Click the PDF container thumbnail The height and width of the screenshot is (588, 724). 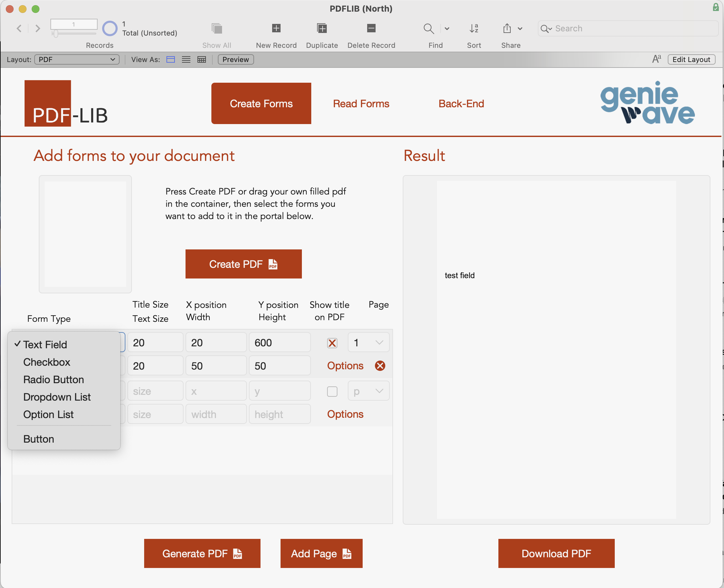coord(85,234)
